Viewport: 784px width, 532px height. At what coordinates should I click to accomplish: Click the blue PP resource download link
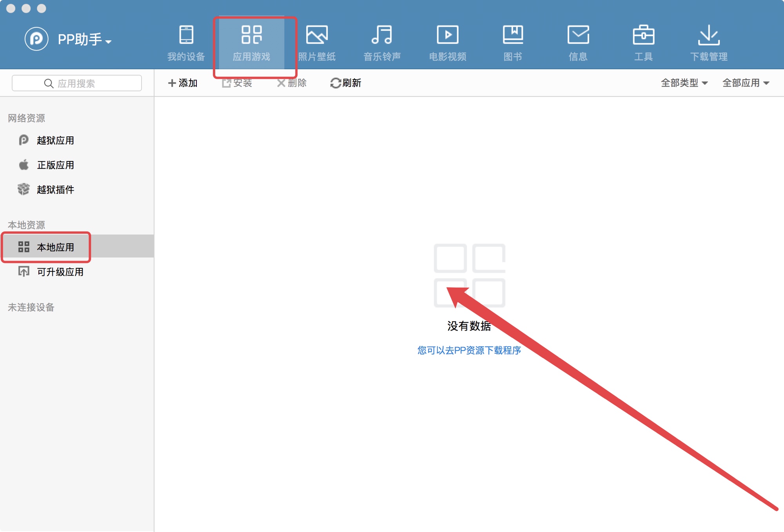tap(469, 350)
